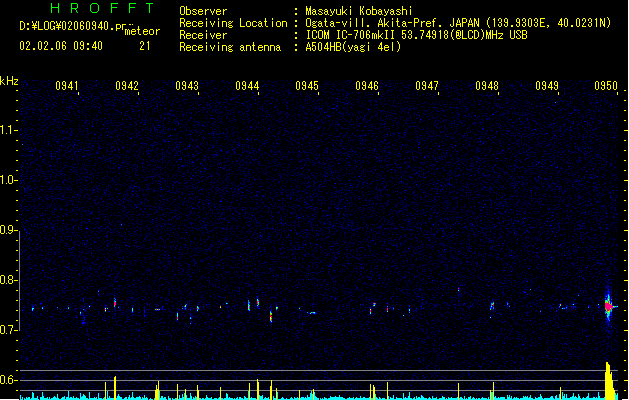
Task: Click the Receiving Location label
Action: pyautogui.click(x=233, y=23)
